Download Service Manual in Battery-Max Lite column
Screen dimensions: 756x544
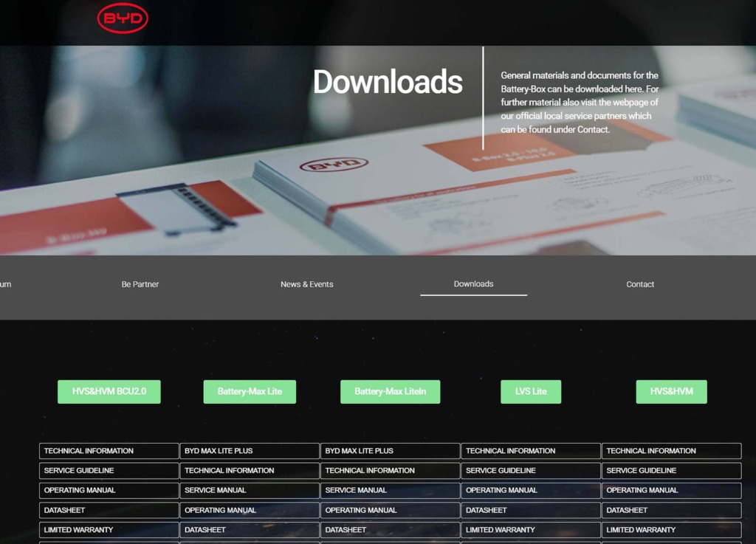click(250, 490)
